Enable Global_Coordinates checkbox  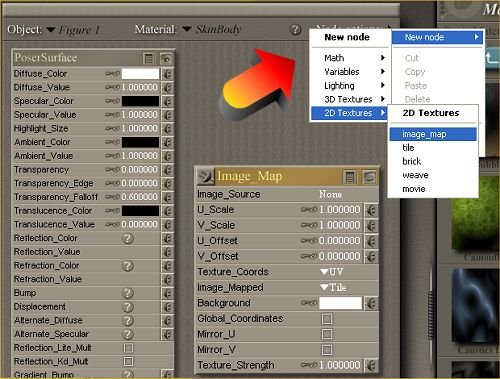pyautogui.click(x=327, y=319)
